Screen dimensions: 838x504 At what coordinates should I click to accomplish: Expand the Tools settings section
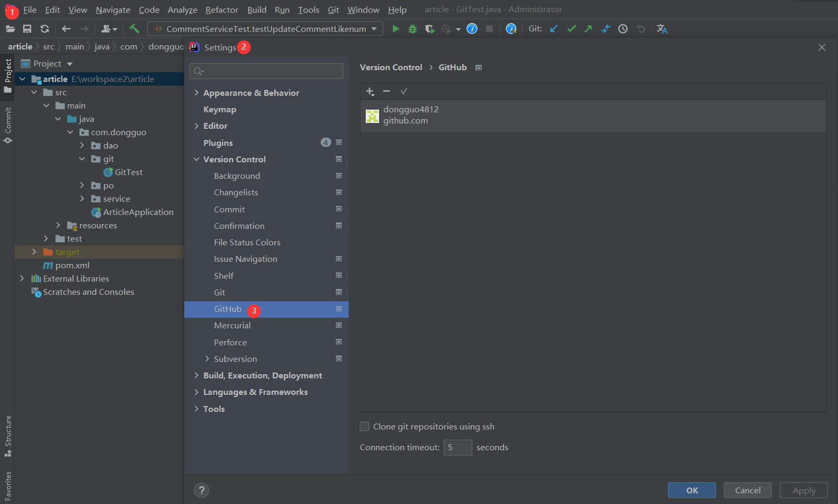click(x=196, y=409)
